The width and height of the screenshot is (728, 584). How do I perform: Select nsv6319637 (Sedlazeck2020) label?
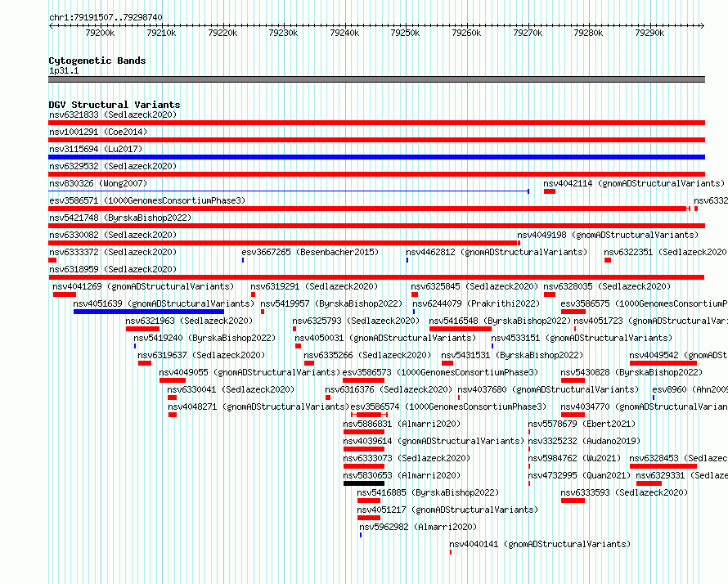click(x=201, y=355)
